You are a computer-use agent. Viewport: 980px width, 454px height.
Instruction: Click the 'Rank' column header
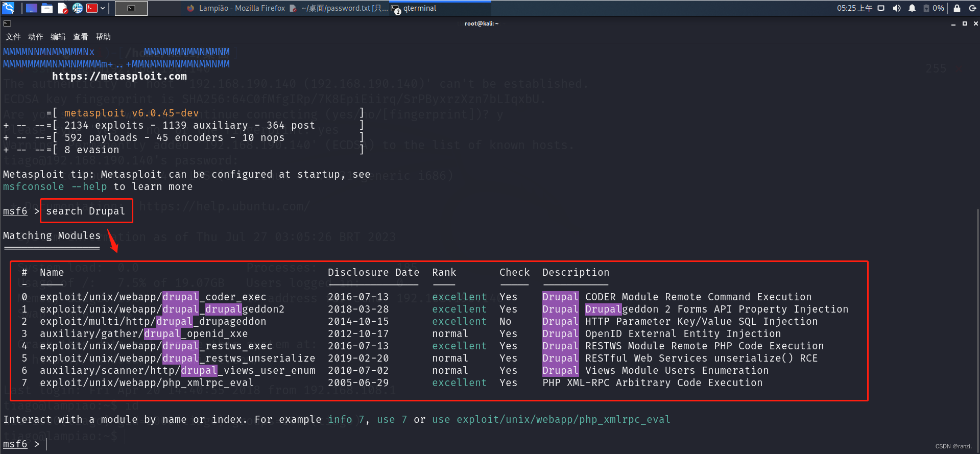pyautogui.click(x=444, y=272)
